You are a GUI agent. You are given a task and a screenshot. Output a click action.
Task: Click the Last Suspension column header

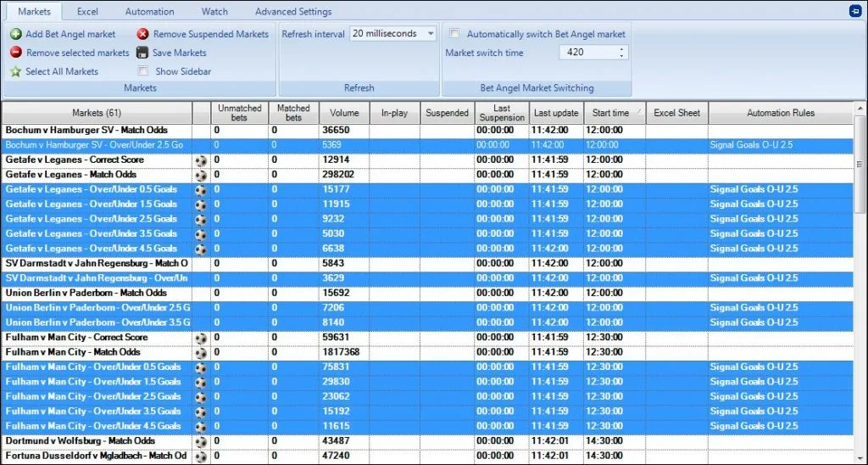[x=502, y=113]
